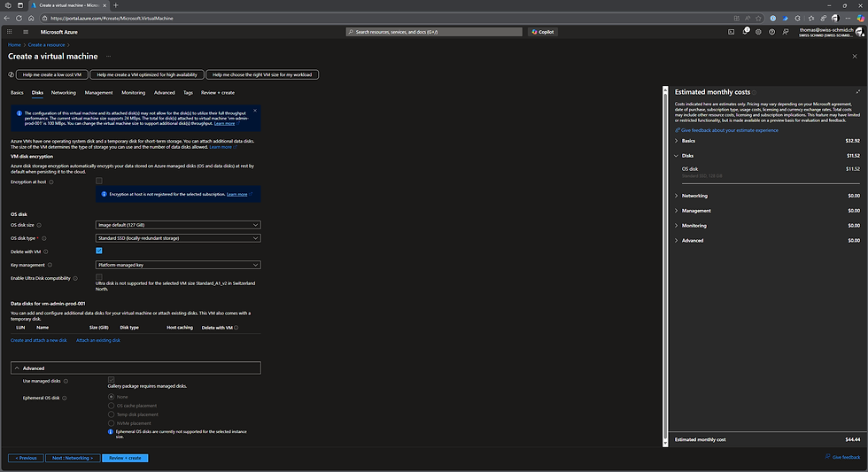Click the browser home icon
The height and width of the screenshot is (472, 868).
point(31,19)
